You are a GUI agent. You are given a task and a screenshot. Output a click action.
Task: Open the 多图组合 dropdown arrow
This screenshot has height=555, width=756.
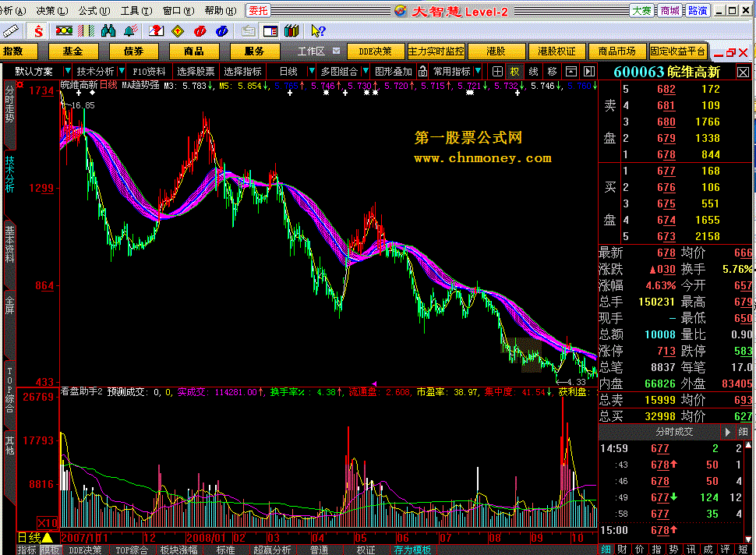point(366,72)
